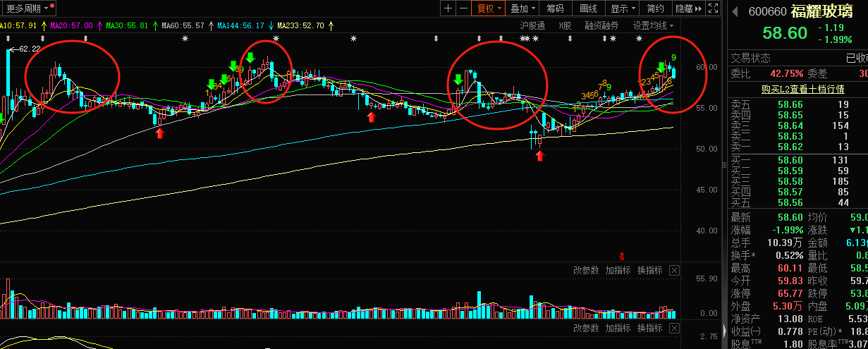Click the 画线 draw line button
Screen dimensions: 868x349
pyautogui.click(x=588, y=8)
